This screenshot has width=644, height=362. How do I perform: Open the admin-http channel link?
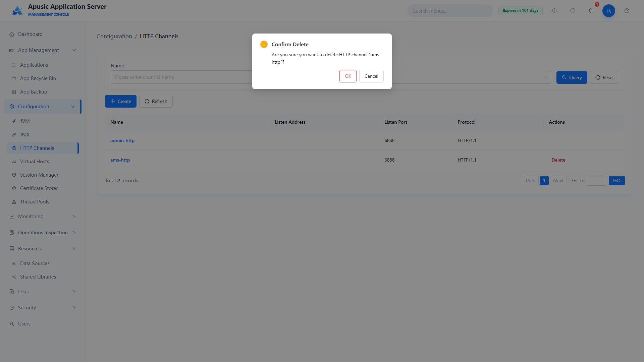(x=122, y=140)
